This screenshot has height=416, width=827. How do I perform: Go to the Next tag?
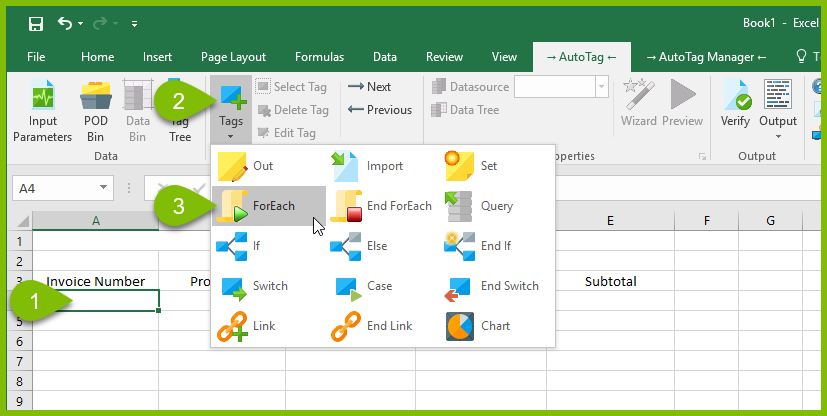[369, 86]
